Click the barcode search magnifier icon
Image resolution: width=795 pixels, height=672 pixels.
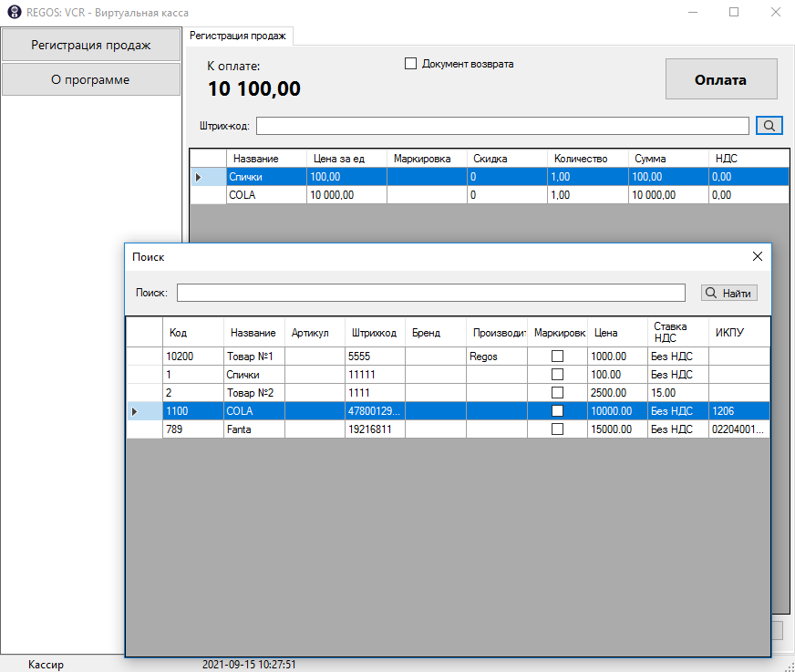click(769, 126)
